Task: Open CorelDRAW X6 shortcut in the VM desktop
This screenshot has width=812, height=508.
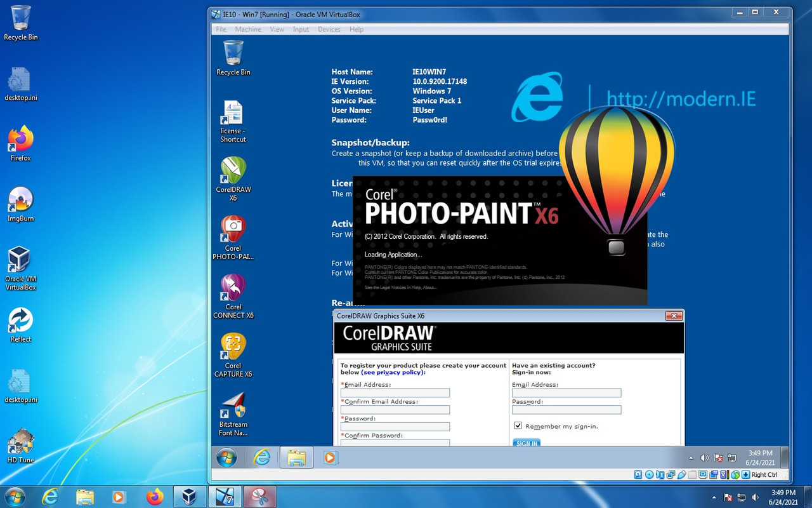Action: (x=233, y=179)
